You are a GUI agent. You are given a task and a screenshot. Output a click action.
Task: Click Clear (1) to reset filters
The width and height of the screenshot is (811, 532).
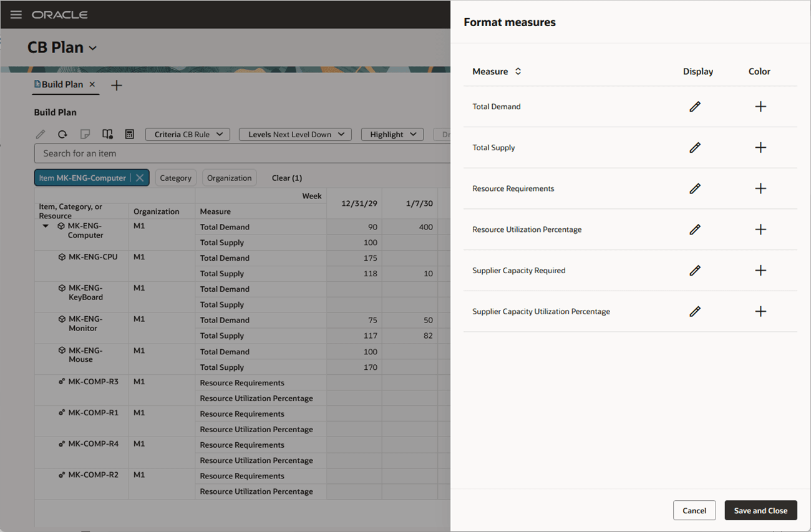(287, 178)
